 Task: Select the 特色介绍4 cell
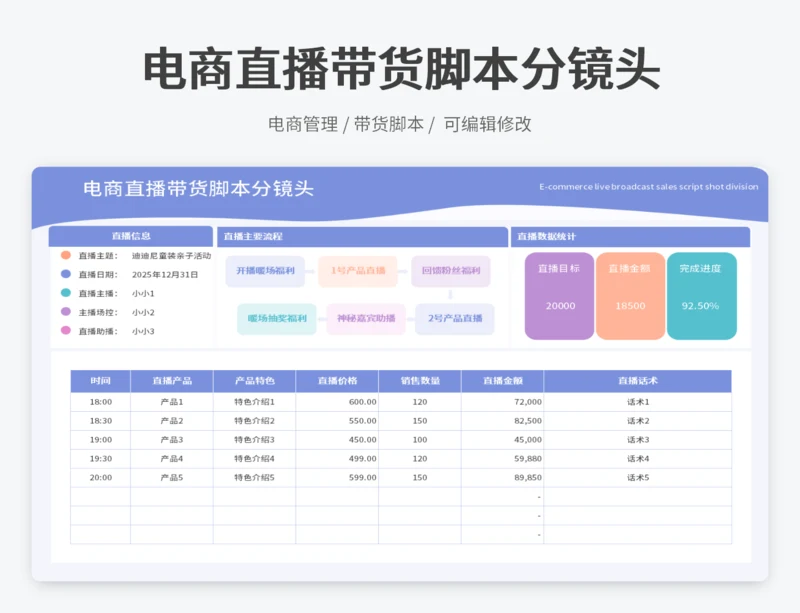pyautogui.click(x=255, y=459)
